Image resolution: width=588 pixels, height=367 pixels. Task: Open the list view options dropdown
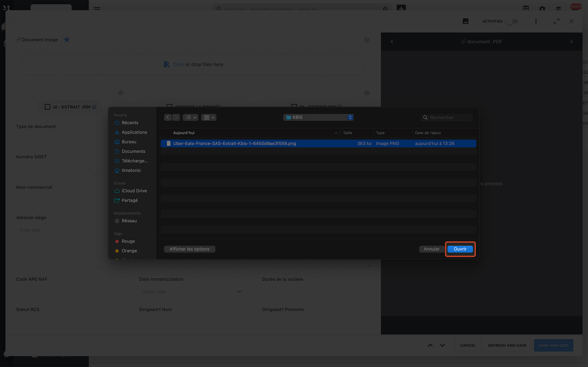[x=190, y=117]
